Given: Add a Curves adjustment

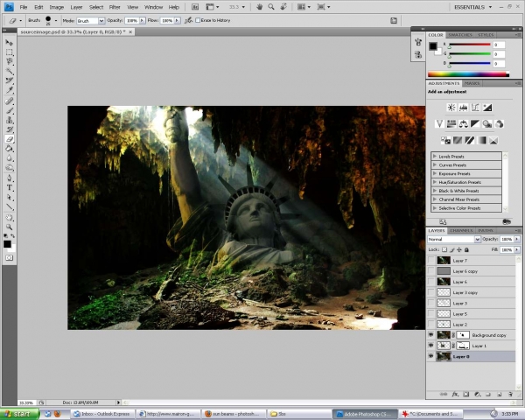Looking at the screenshot, I should 475,108.
